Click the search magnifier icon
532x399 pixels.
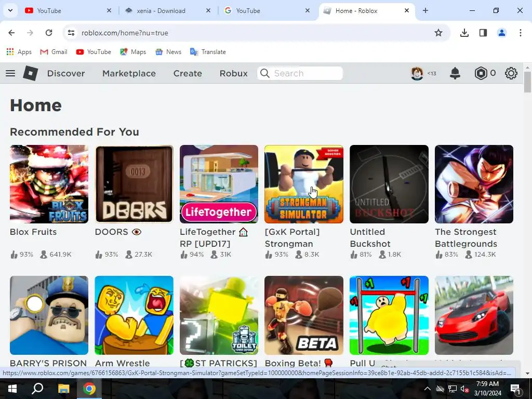[x=265, y=73]
